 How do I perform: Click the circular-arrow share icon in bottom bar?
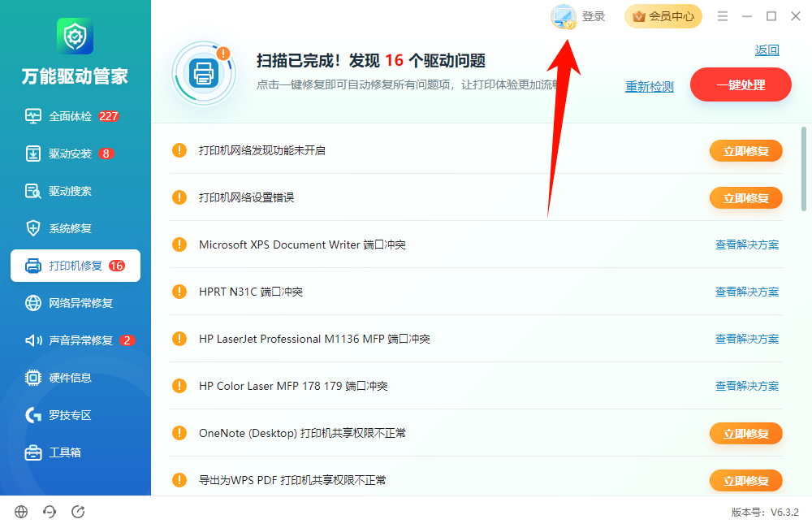[x=78, y=512]
